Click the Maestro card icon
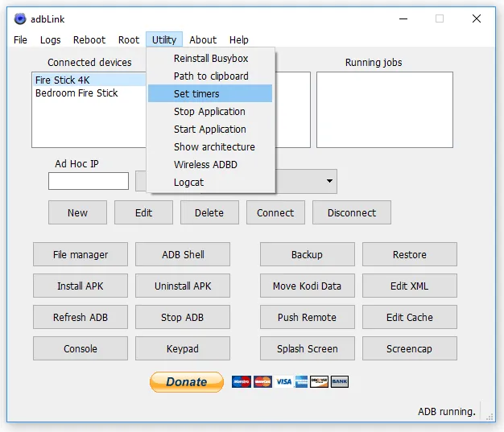Viewport: 504px width, 432px height. click(242, 381)
